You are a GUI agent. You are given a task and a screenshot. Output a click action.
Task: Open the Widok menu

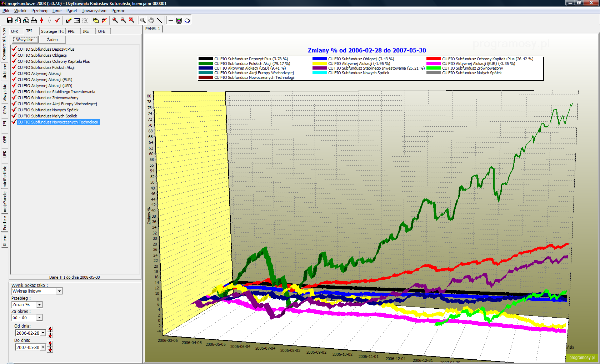(20, 11)
